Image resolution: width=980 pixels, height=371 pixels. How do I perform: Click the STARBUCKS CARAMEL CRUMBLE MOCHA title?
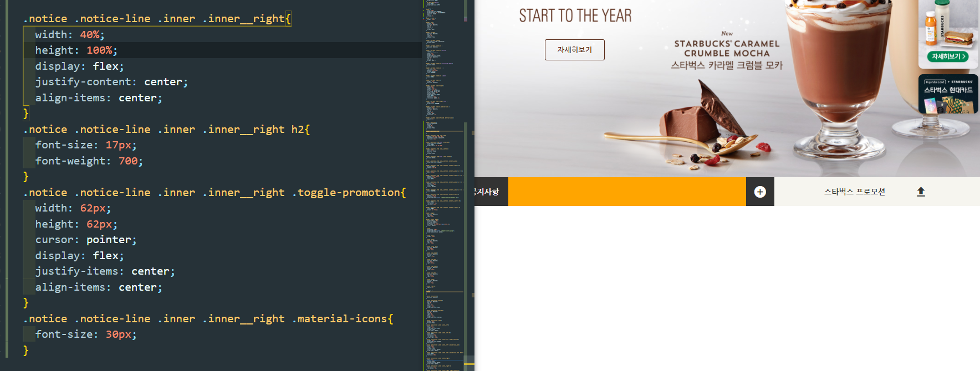tap(727, 48)
